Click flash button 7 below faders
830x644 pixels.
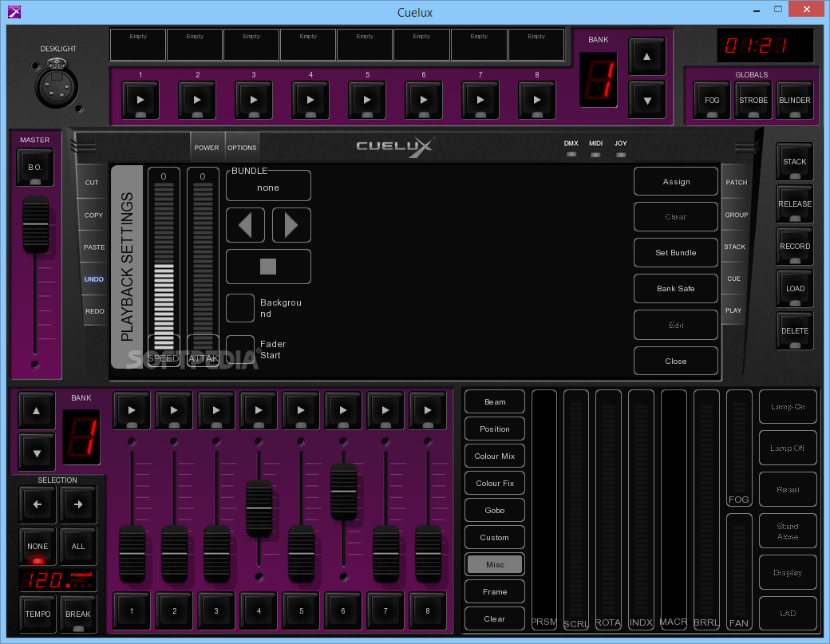[385, 611]
